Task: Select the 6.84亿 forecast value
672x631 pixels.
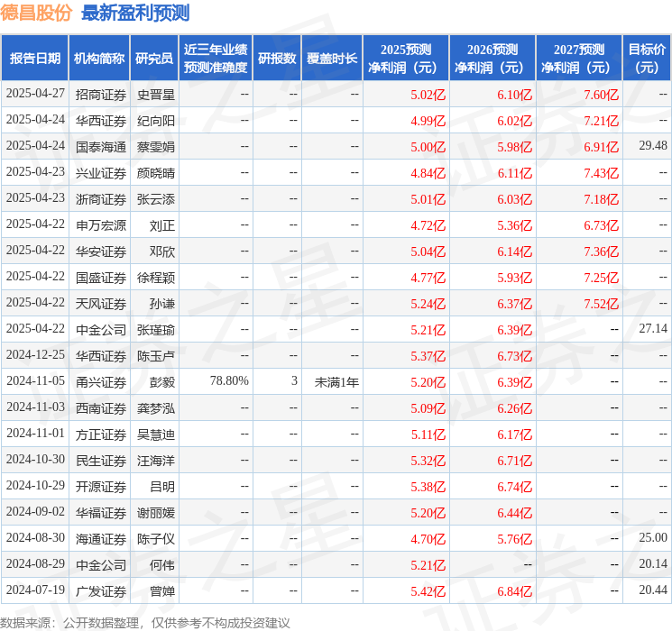Action: click(x=515, y=591)
